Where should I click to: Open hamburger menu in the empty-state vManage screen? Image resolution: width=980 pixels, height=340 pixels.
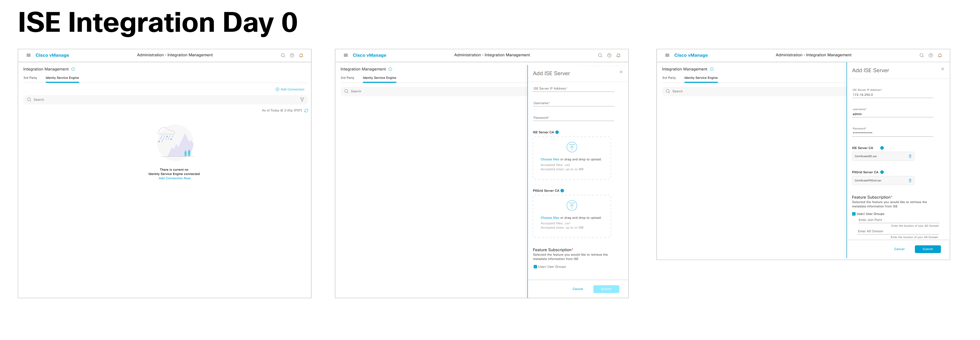coord(28,55)
